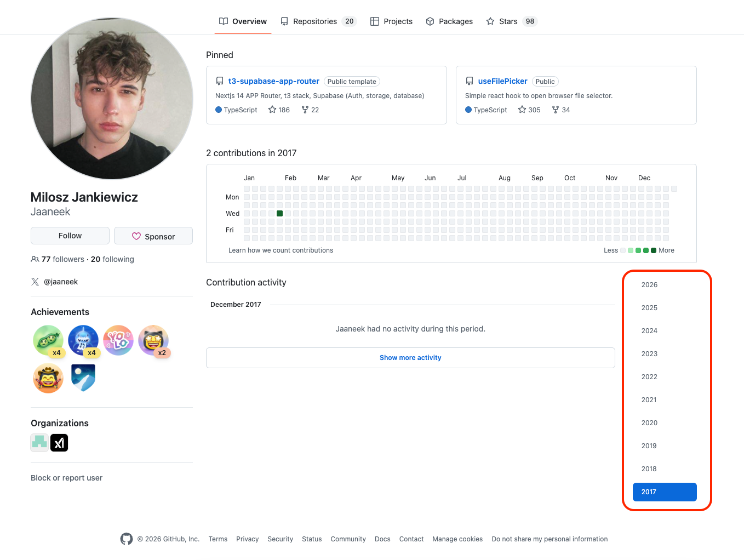
Task: Open the Projects tab
Action: coord(391,21)
